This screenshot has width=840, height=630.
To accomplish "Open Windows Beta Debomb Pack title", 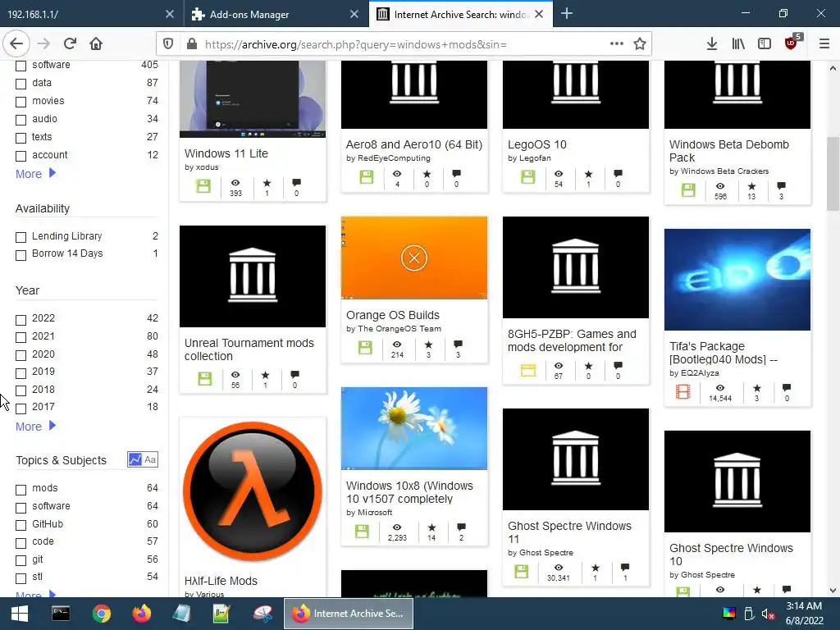I will 728,151.
